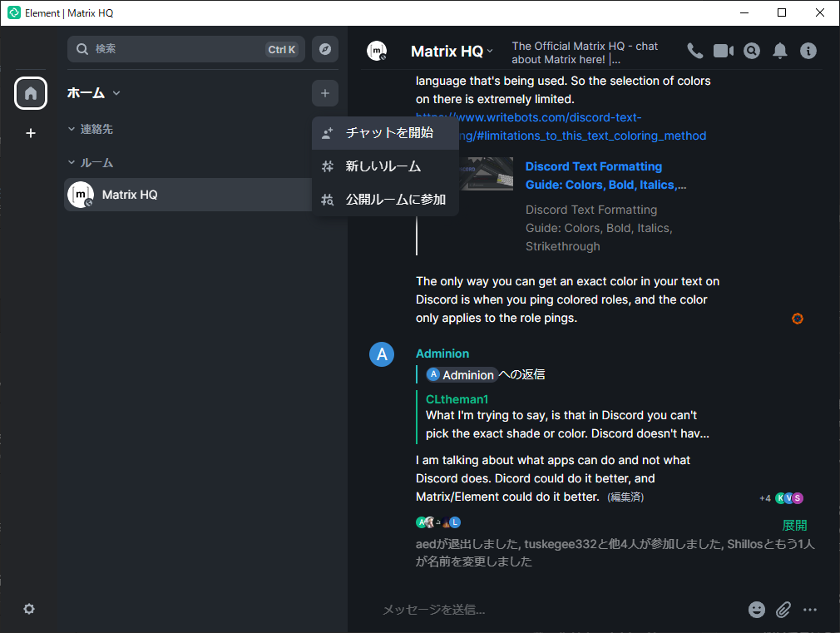Select チャットを開始 from the menu
Viewport: 840px width, 633px height.
point(384,133)
